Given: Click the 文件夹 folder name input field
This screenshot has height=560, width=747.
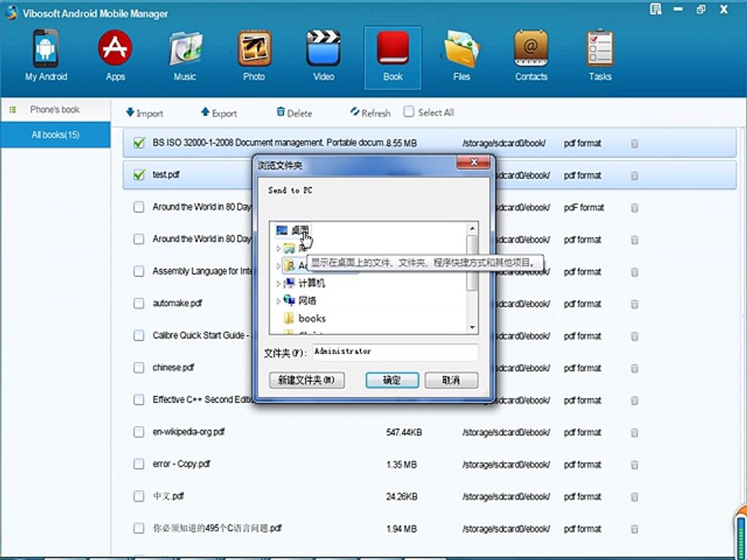Looking at the screenshot, I should (395, 352).
